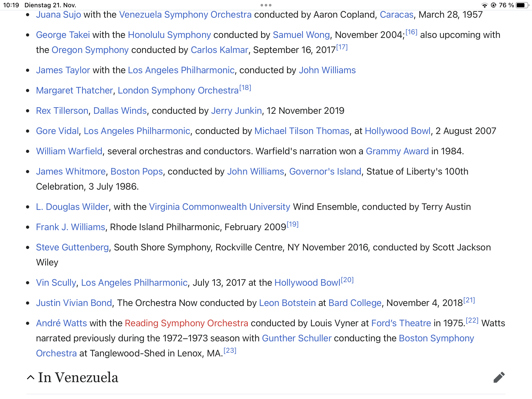Open the Boston Pops link
The height and width of the screenshot is (399, 532).
(x=137, y=171)
